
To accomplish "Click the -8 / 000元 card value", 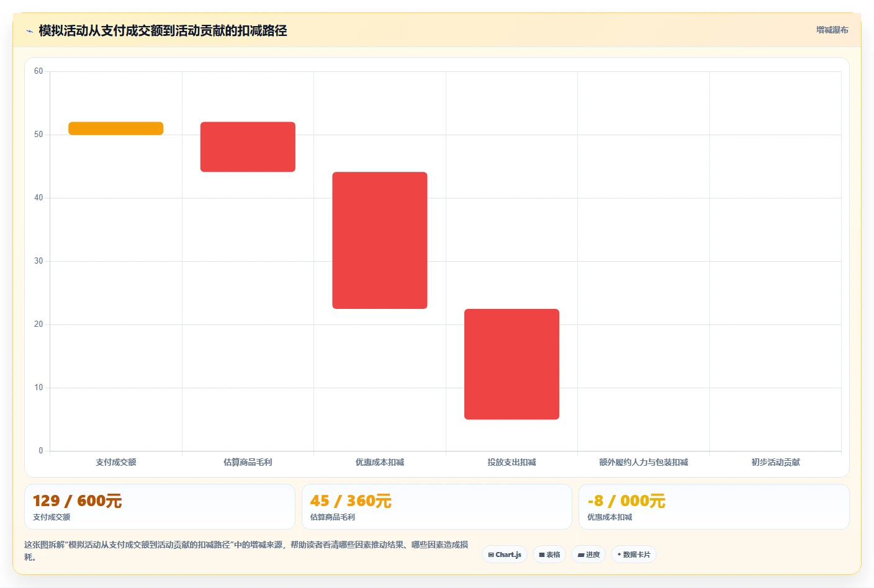I will tap(626, 501).
